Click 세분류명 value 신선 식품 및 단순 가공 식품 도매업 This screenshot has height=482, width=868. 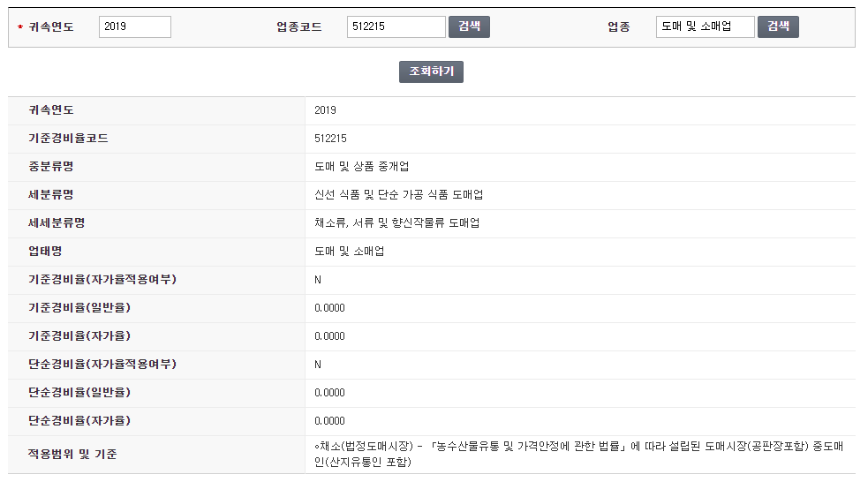tap(398, 195)
